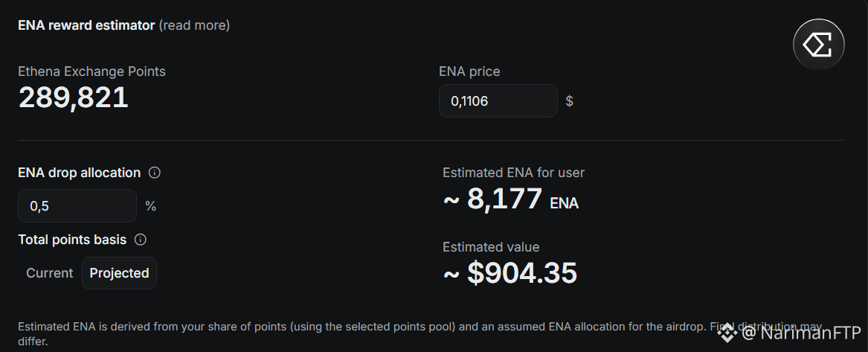This screenshot has height=352, width=868.
Task: Open the Total points basis info icon
Action: click(x=141, y=240)
